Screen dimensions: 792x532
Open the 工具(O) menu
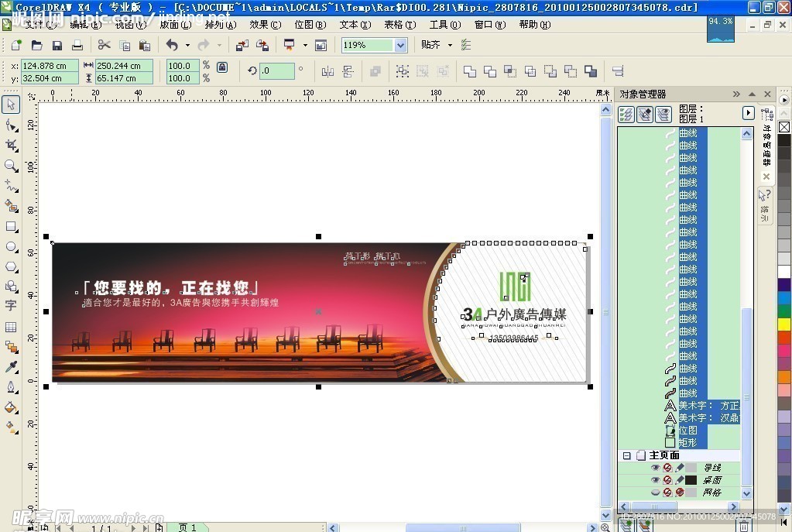[445, 24]
